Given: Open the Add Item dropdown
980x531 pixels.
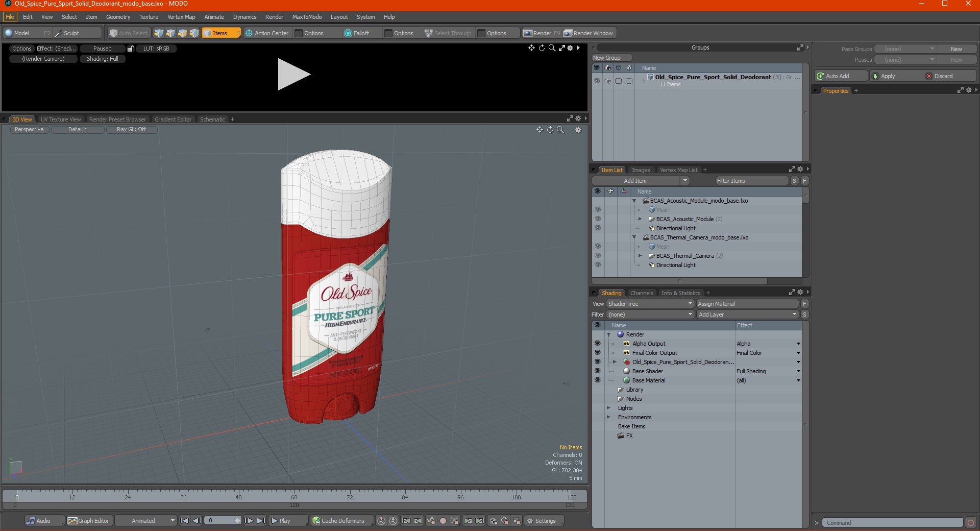Looking at the screenshot, I should 641,181.
